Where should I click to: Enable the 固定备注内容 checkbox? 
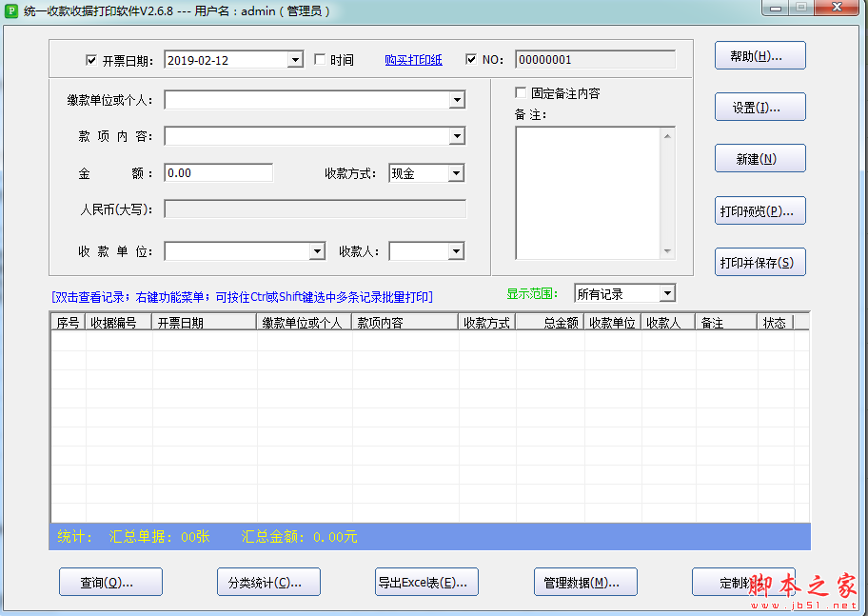pyautogui.click(x=521, y=93)
